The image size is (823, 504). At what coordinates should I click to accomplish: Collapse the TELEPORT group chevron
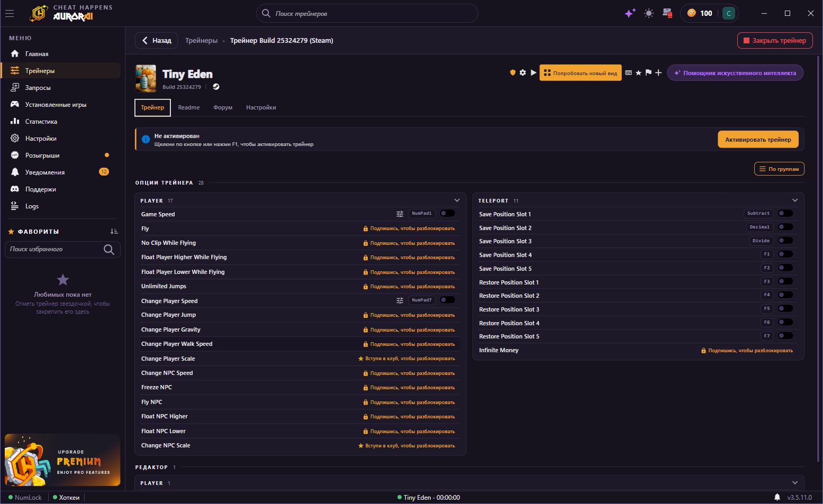(x=795, y=200)
